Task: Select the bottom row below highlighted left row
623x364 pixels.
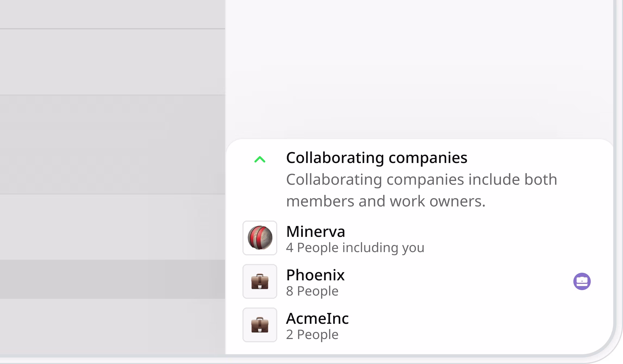Action: click(113, 326)
